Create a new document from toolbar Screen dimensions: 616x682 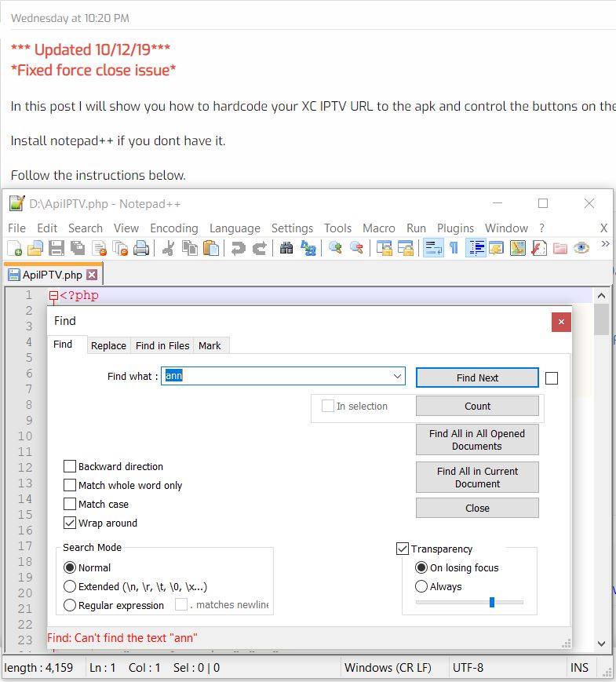(x=14, y=248)
